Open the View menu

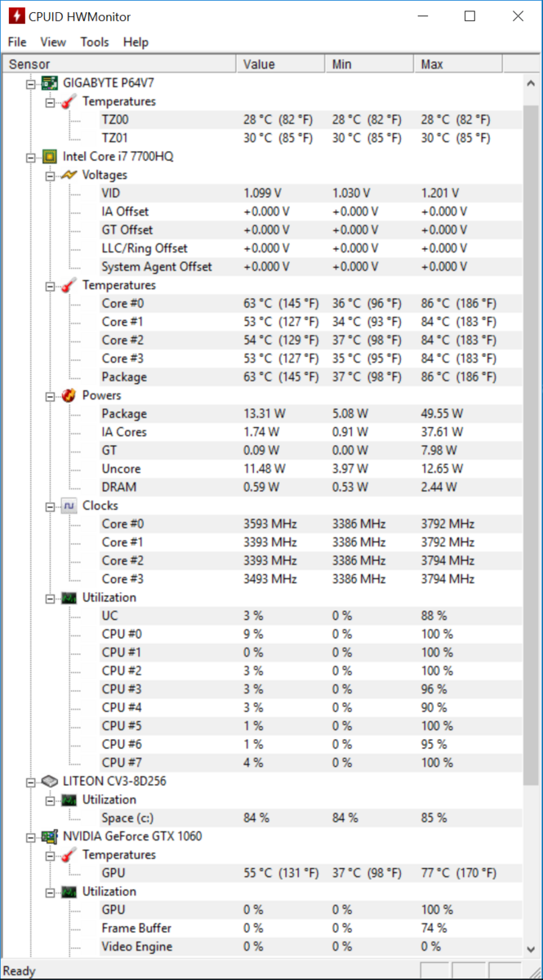click(x=53, y=42)
